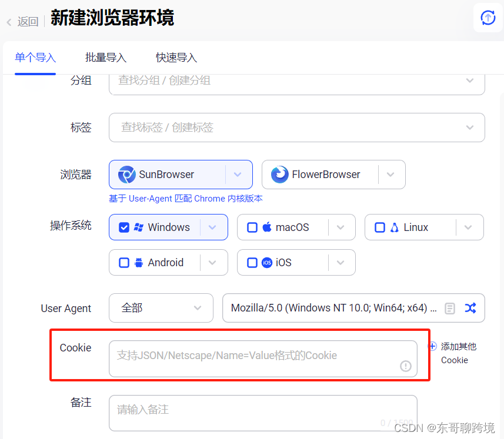
Task: Check the Android checkbox
Action: coord(124,263)
